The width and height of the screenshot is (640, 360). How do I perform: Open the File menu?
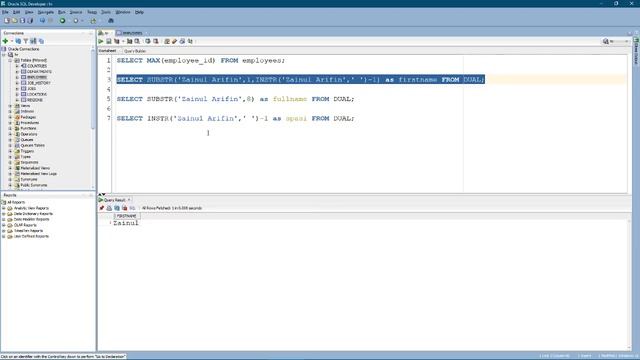click(x=5, y=12)
